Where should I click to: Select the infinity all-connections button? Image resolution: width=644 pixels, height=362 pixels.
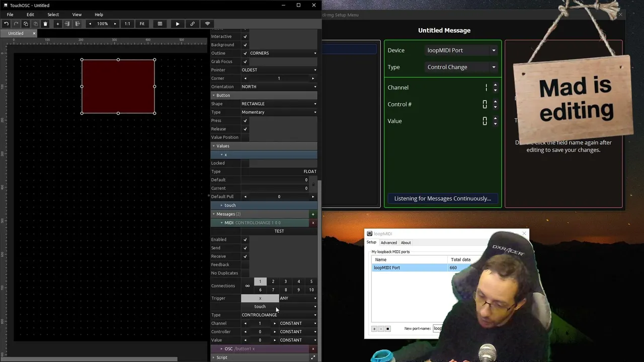(x=247, y=286)
